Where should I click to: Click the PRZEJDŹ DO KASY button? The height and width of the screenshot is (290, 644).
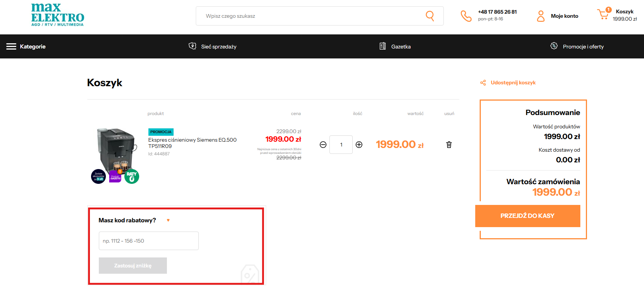pos(527,216)
